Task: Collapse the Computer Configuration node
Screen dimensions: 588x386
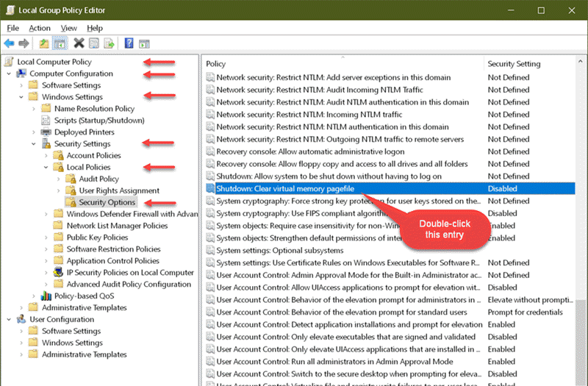Action: (x=9, y=74)
